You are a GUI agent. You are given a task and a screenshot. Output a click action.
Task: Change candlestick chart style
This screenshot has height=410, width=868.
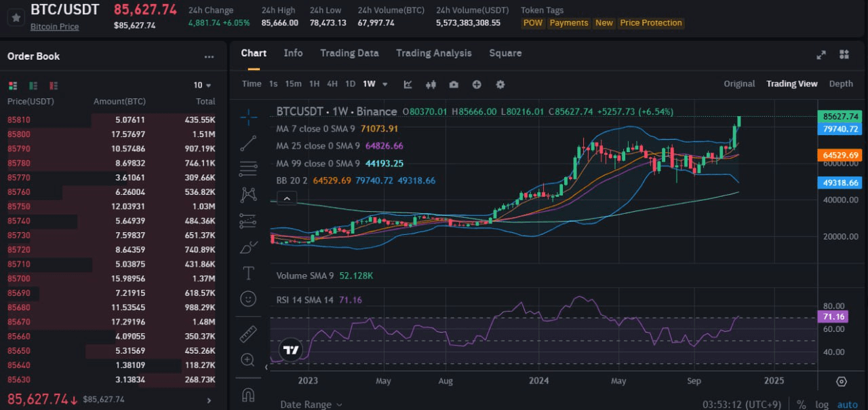point(431,84)
